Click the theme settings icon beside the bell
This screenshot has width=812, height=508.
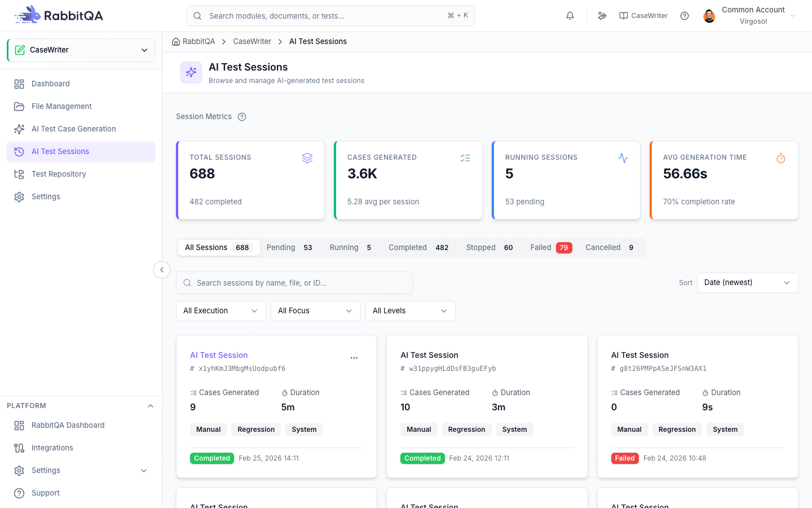coord(602,16)
